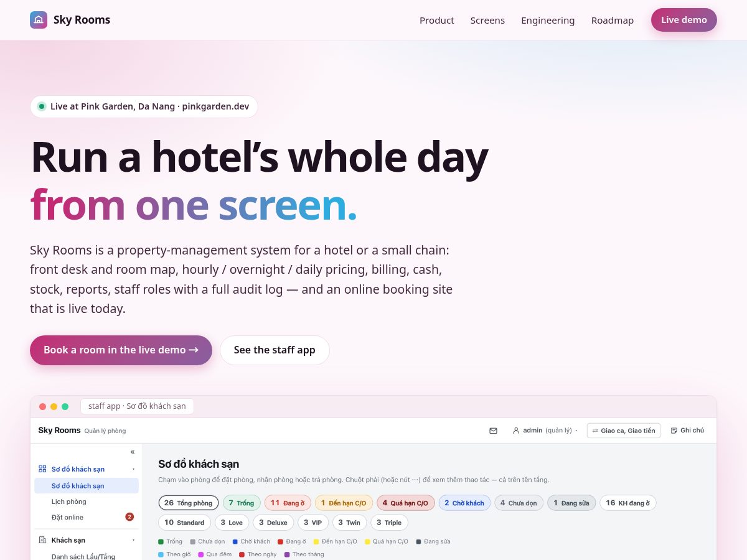The width and height of the screenshot is (747, 560).
Task: Toggle the 1 Đến hạn C/O chip
Action: [x=344, y=503]
